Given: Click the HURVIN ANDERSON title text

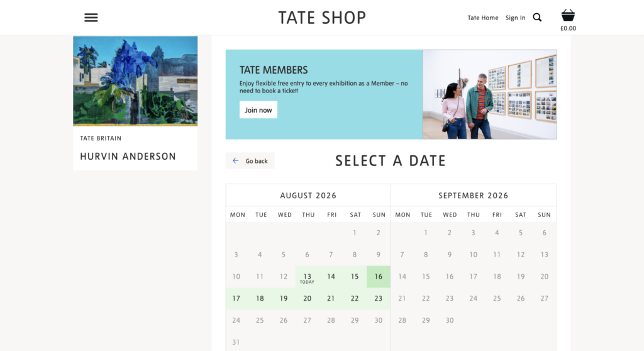Looking at the screenshot, I should pyautogui.click(x=128, y=157).
